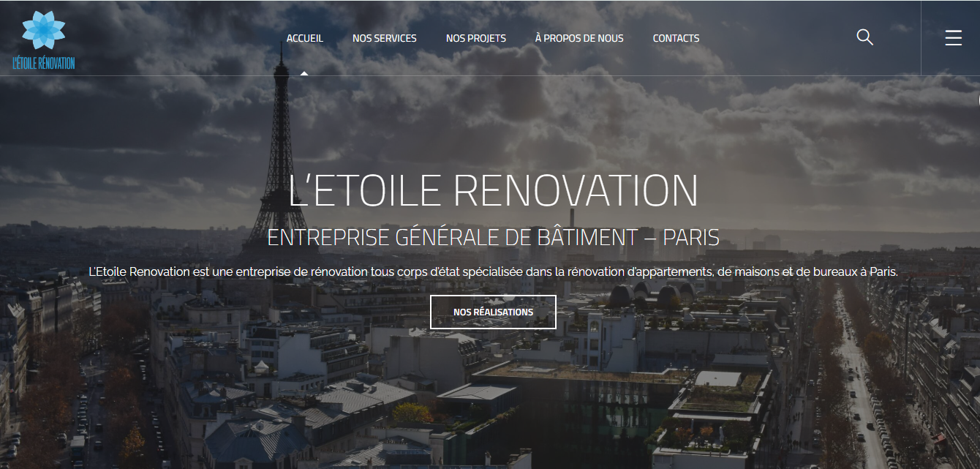Go to the Accueil menu item
The height and width of the screenshot is (469, 980).
(304, 38)
